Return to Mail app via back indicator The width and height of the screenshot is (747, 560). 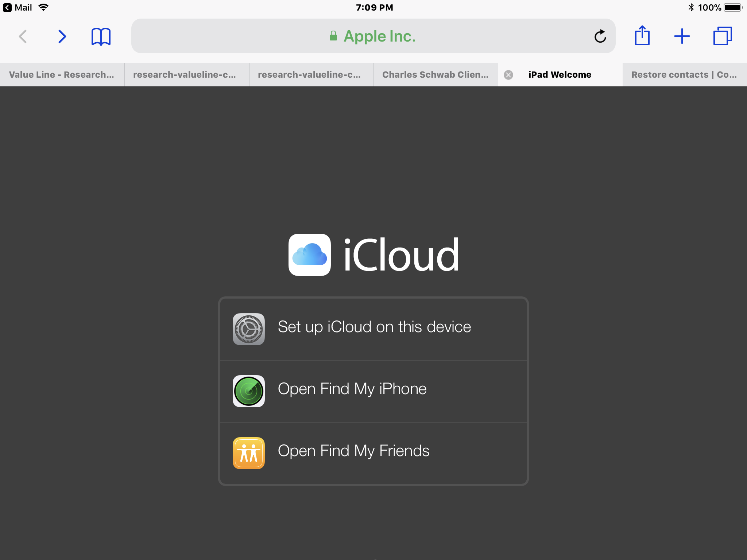18,7
